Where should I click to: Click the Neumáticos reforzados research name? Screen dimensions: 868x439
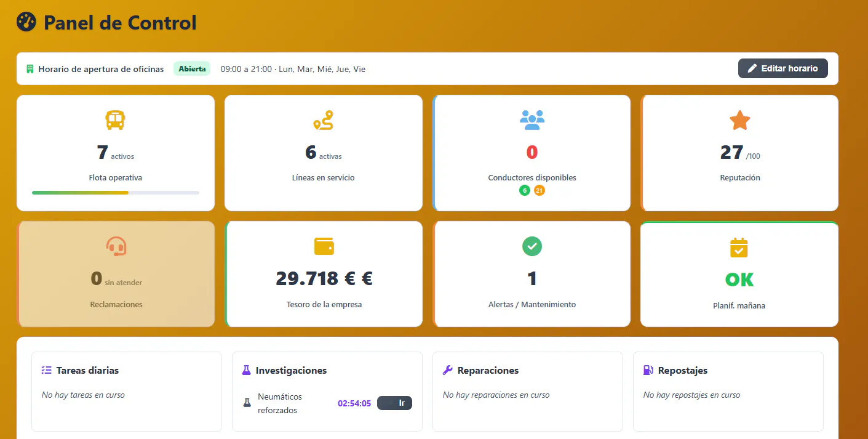[280, 403]
